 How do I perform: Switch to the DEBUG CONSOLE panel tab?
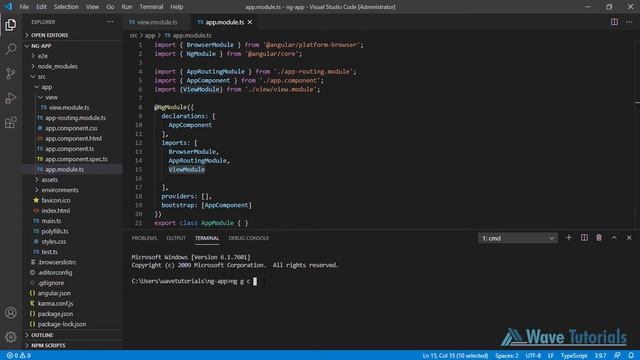tap(249, 238)
